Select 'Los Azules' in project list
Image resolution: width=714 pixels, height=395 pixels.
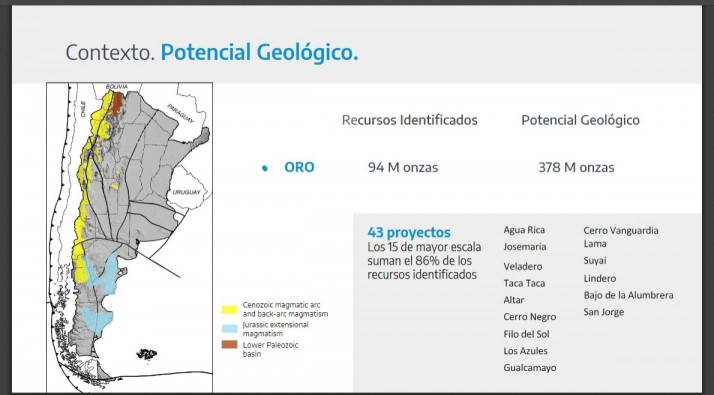tap(525, 351)
